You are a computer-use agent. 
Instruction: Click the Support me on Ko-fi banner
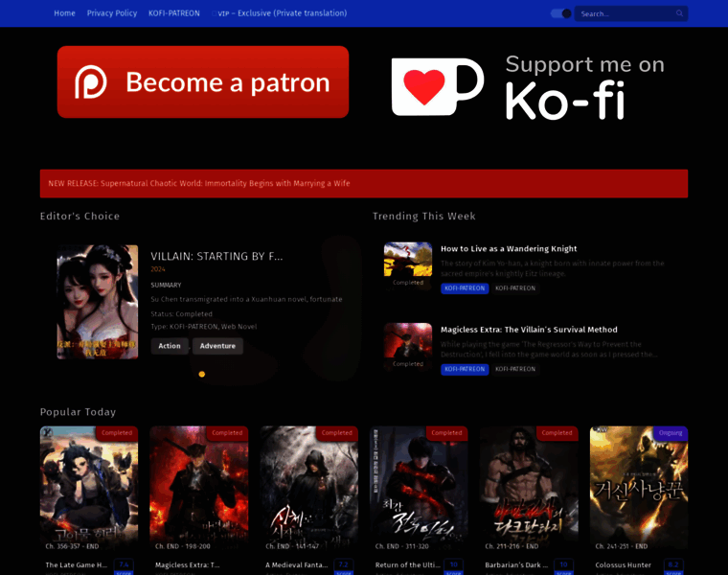tap(529, 87)
